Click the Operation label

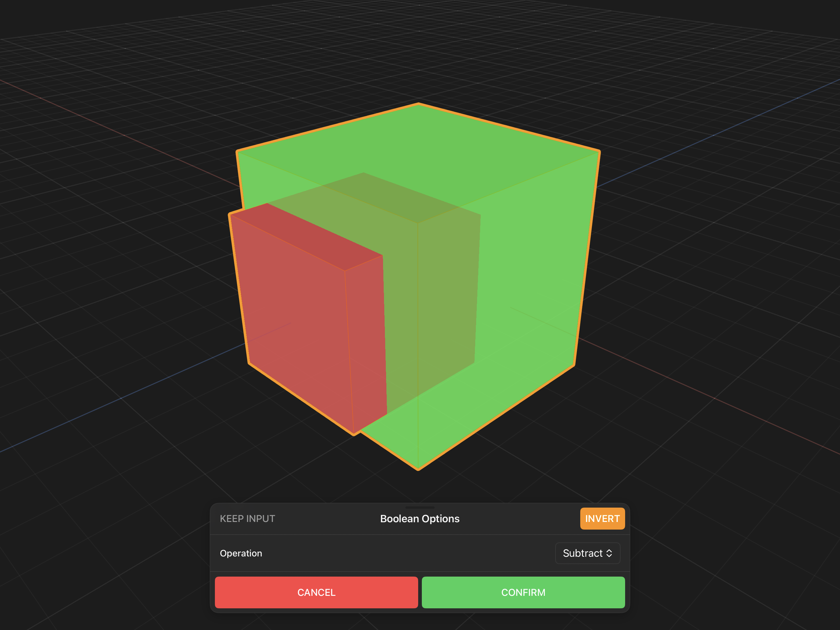pyautogui.click(x=241, y=553)
